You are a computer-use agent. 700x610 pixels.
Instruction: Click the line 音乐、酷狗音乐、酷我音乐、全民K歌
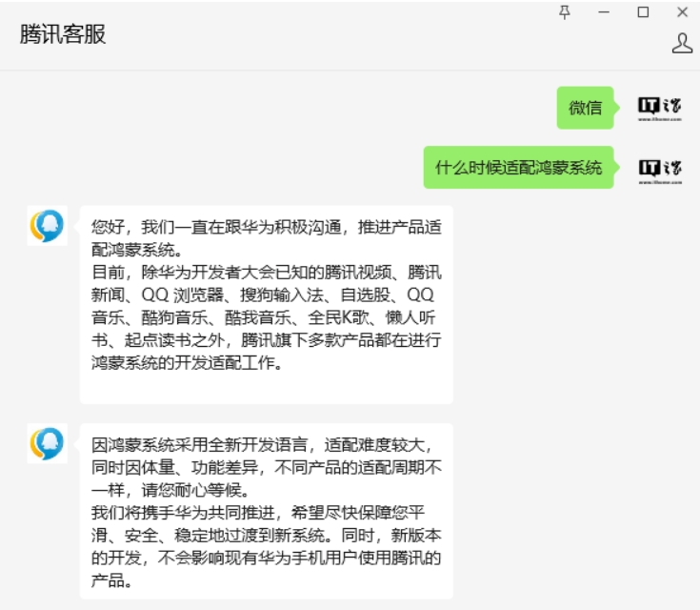click(x=264, y=317)
